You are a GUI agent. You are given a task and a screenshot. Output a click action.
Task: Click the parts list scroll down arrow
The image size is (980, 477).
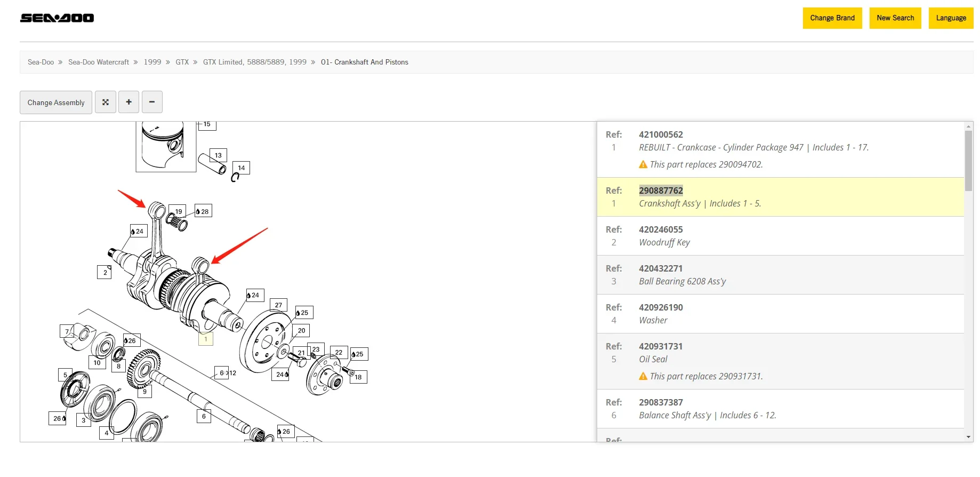click(x=969, y=437)
